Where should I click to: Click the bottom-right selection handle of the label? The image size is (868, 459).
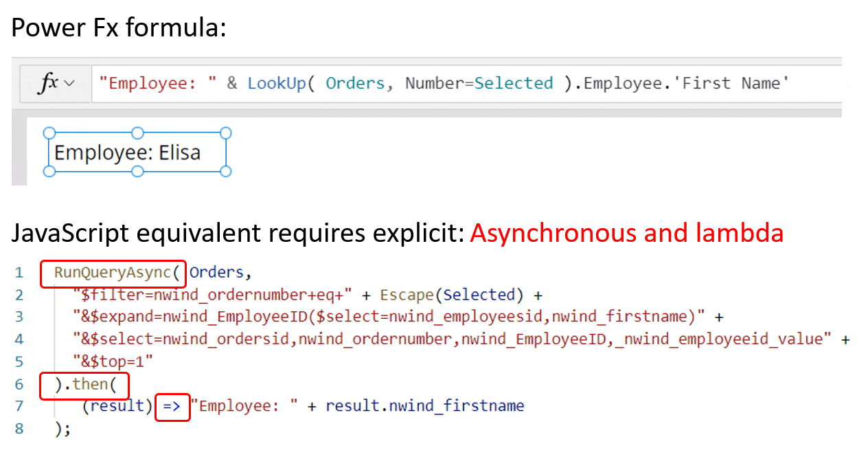point(225,172)
